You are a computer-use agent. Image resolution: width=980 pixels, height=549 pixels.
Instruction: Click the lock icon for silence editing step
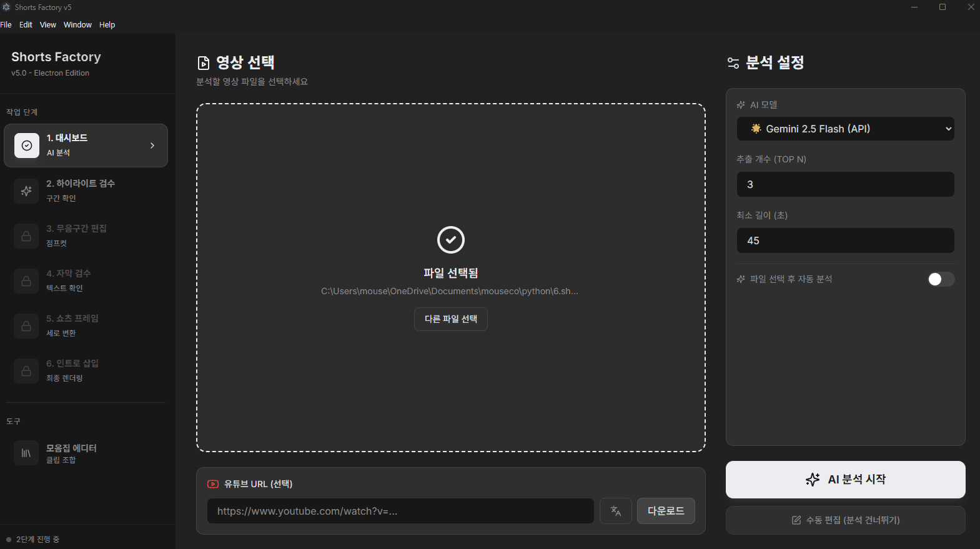(x=26, y=236)
